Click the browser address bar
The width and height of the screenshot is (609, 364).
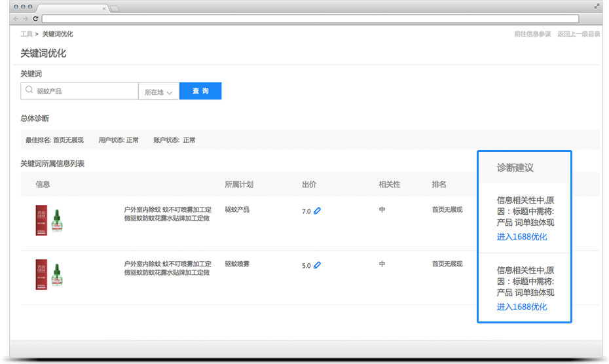tap(314, 18)
